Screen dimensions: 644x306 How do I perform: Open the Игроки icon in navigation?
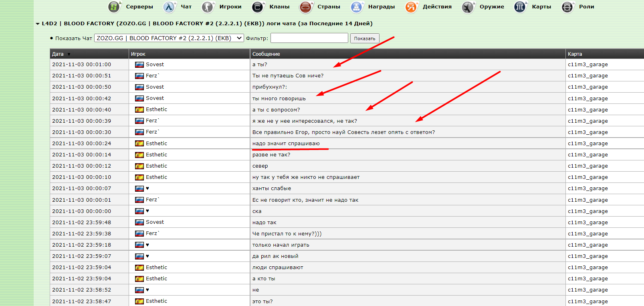(x=207, y=7)
